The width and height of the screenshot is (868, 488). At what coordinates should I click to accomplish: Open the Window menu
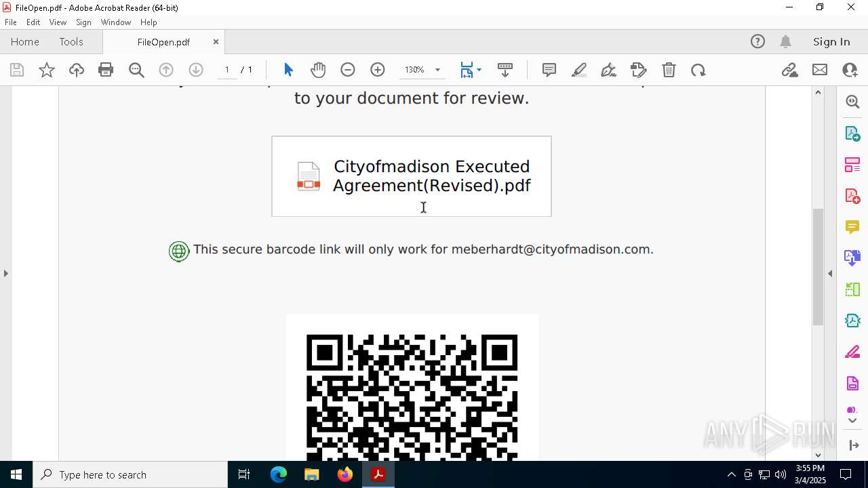(116, 22)
